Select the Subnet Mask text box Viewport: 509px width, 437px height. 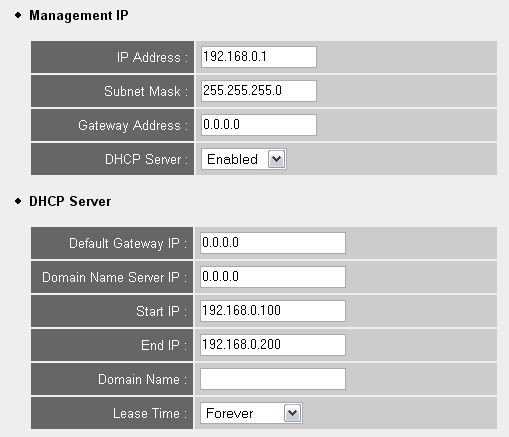click(259, 91)
